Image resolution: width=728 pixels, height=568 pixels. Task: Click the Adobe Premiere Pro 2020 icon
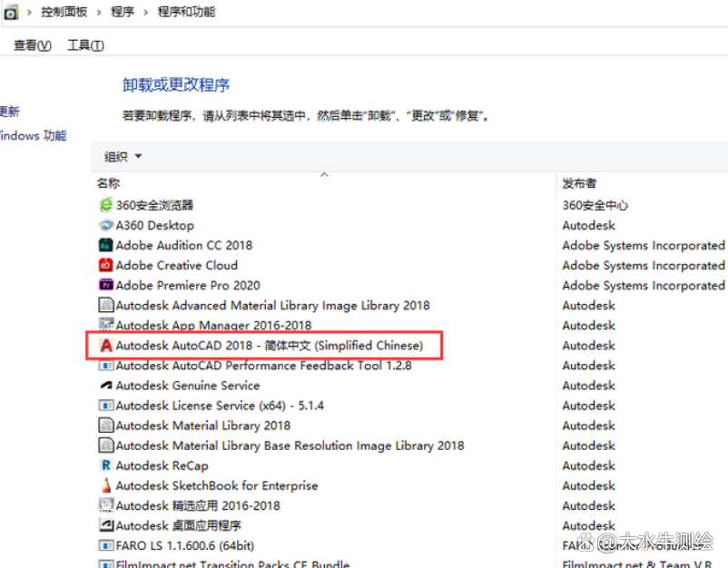point(106,285)
